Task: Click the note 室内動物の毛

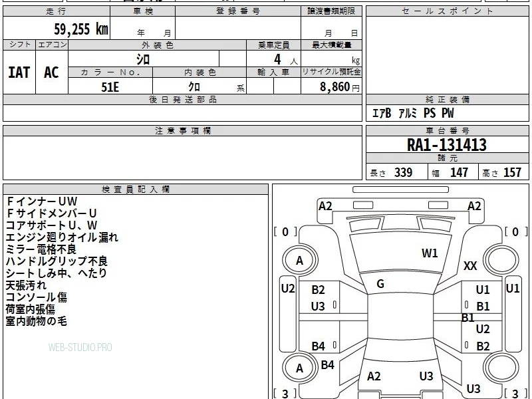Action: point(37,321)
